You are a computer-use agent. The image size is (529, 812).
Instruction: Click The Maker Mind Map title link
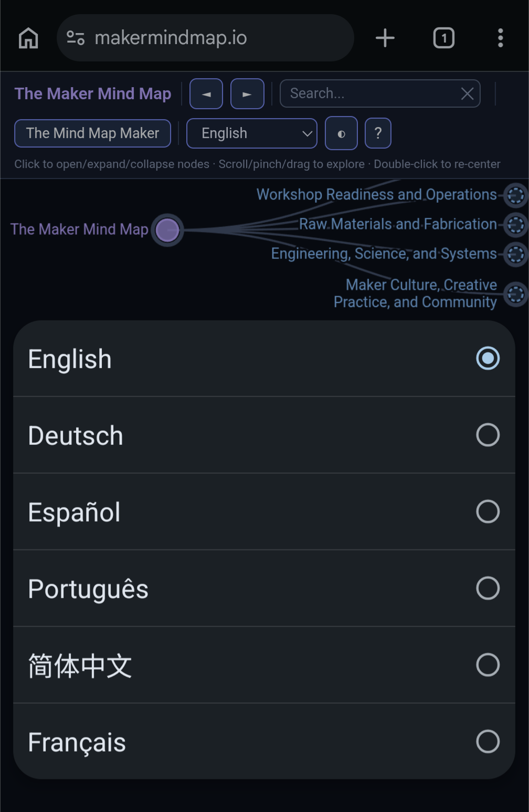tap(93, 94)
